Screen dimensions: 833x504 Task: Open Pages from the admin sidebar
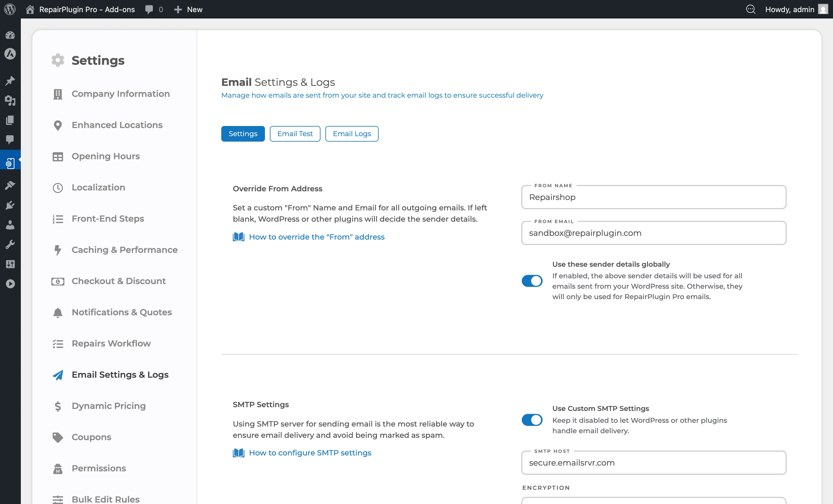coord(10,120)
